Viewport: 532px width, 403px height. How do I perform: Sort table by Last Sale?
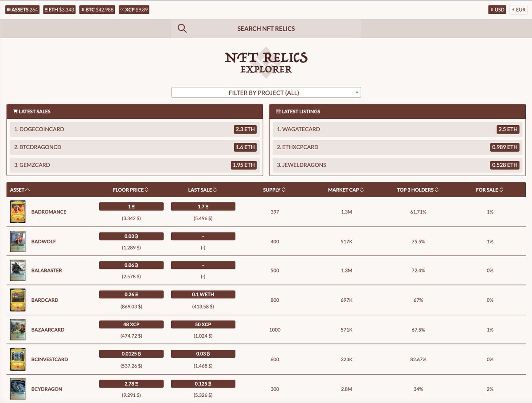click(203, 190)
